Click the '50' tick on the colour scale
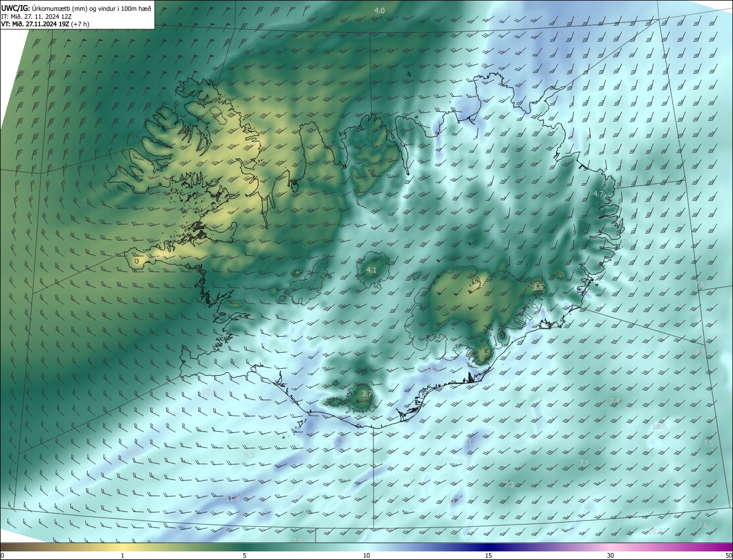The image size is (733, 560). pos(728,555)
